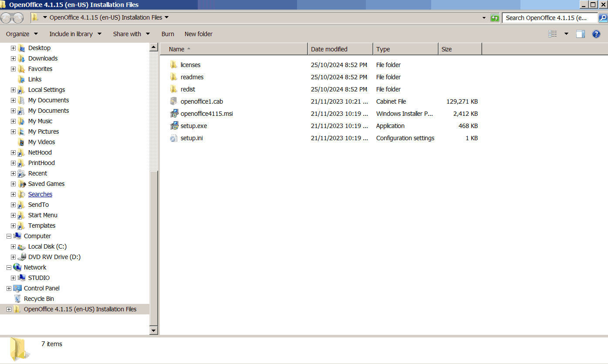Collapse the Computer tree node
This screenshot has width=608, height=364.
point(9,236)
